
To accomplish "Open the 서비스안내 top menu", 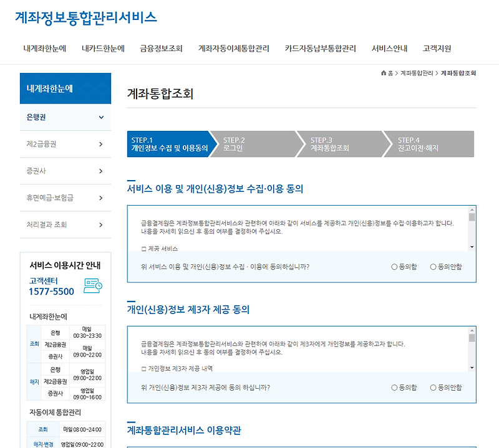I will click(x=389, y=49).
